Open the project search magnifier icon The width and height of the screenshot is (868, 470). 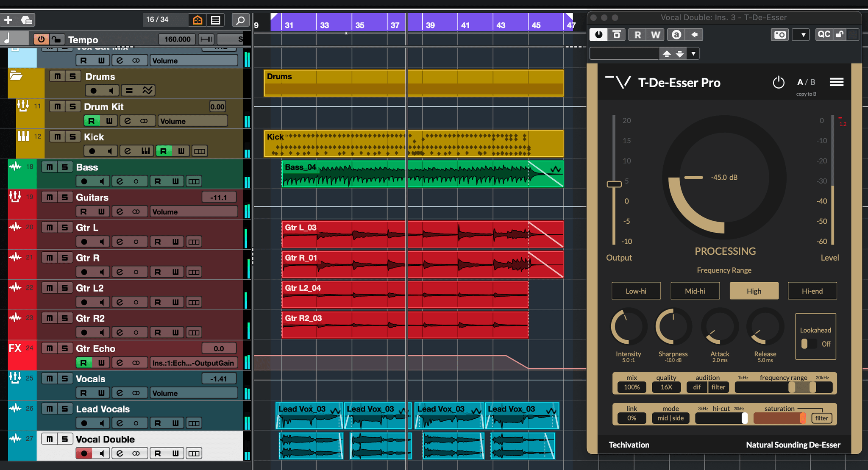click(x=240, y=19)
